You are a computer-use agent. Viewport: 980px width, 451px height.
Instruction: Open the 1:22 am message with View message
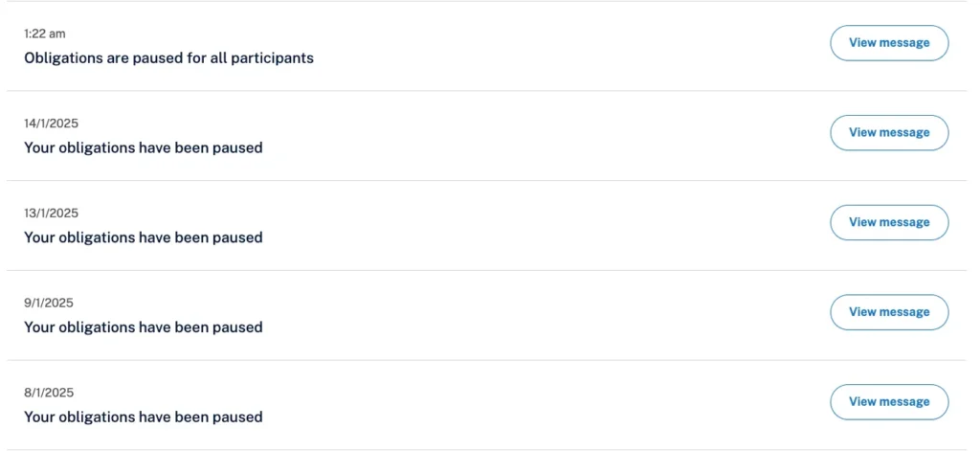pyautogui.click(x=888, y=43)
